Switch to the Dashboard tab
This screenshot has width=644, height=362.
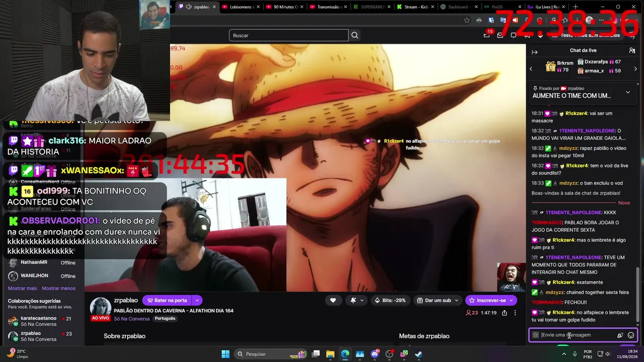pyautogui.click(x=459, y=7)
